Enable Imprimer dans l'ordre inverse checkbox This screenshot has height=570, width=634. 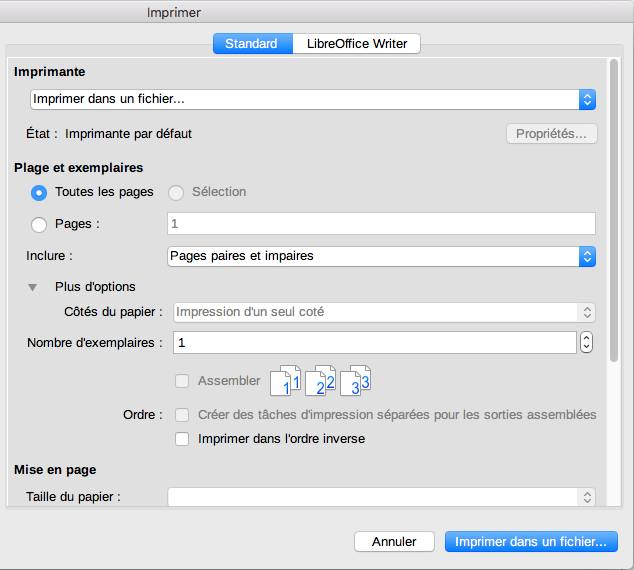182,438
